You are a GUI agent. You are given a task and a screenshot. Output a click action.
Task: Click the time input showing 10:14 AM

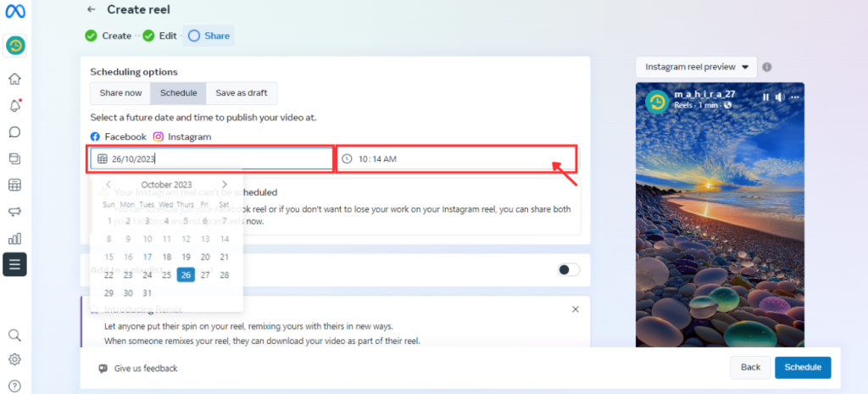[457, 158]
